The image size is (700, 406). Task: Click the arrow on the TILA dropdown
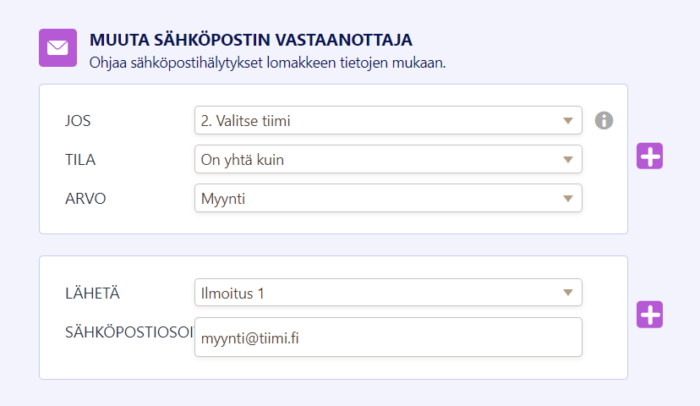568,159
